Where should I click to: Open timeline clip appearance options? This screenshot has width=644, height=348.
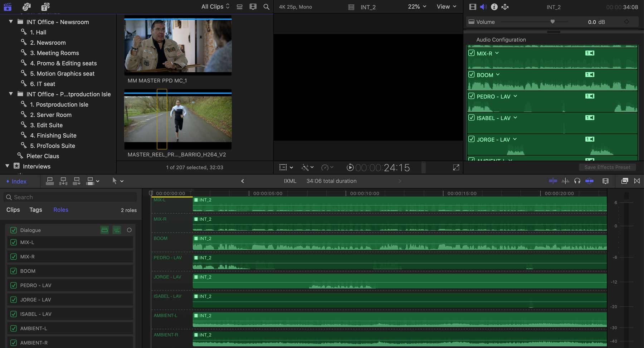pyautogui.click(x=605, y=181)
